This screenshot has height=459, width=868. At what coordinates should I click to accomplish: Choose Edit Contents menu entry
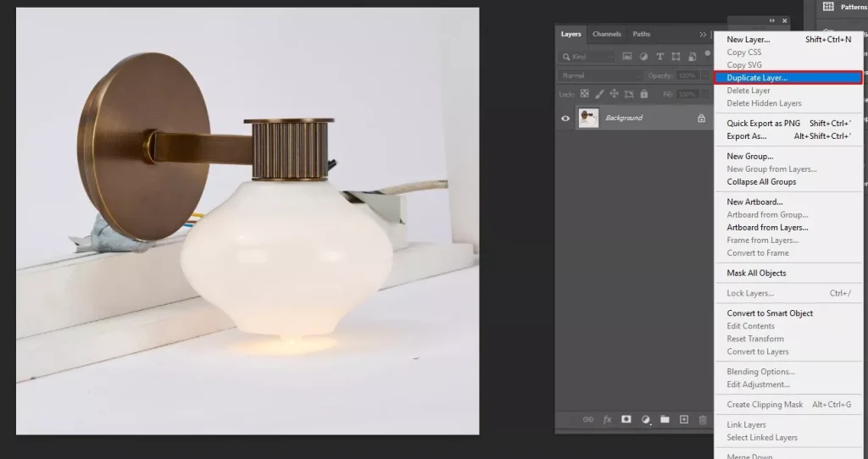point(788,326)
